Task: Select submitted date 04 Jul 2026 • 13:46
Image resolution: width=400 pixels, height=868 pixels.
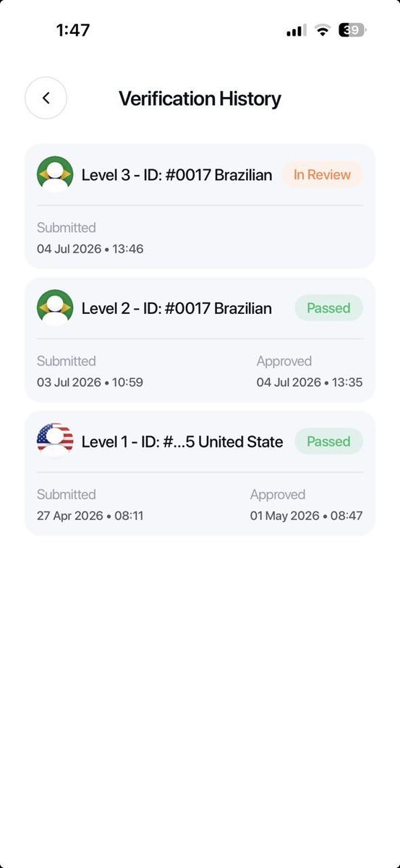Action: [x=90, y=249]
